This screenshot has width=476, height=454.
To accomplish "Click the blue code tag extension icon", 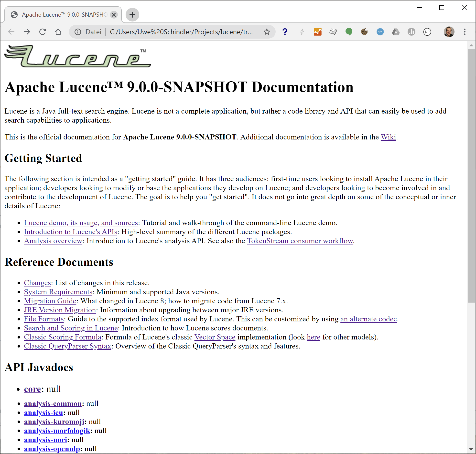I will coord(380,32).
